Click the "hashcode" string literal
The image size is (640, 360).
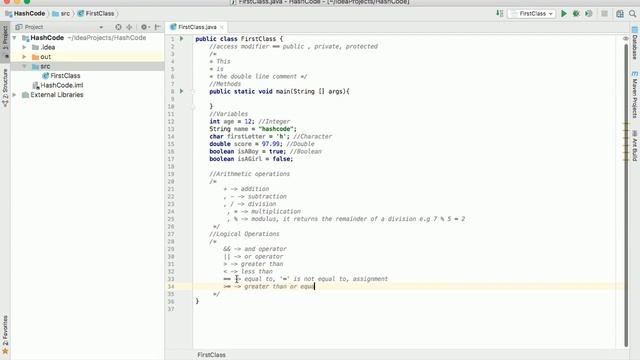point(276,129)
